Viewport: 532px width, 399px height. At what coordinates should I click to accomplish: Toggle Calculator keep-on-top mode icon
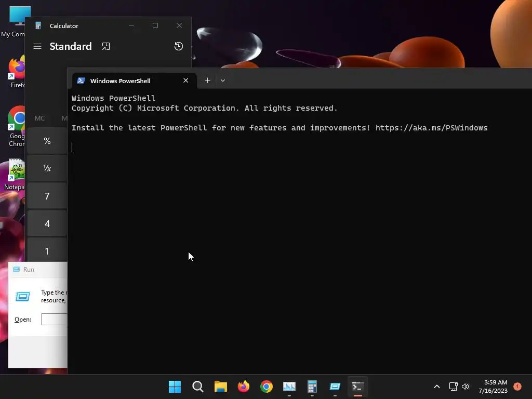(x=106, y=46)
